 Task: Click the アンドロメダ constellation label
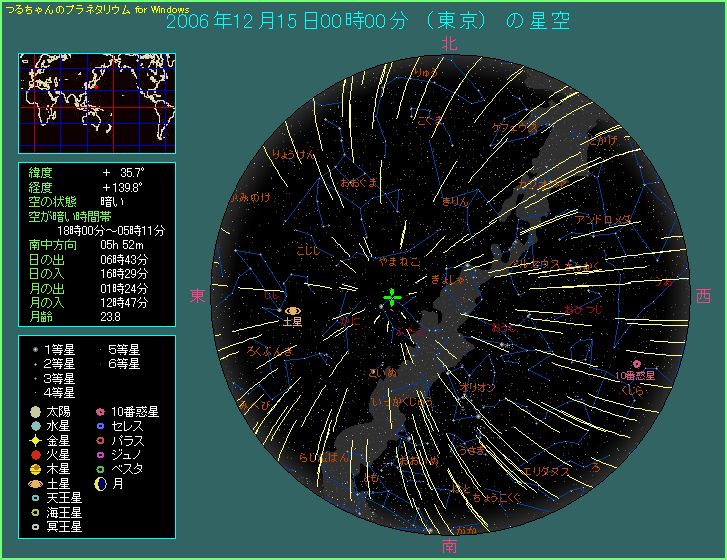pyautogui.click(x=603, y=219)
